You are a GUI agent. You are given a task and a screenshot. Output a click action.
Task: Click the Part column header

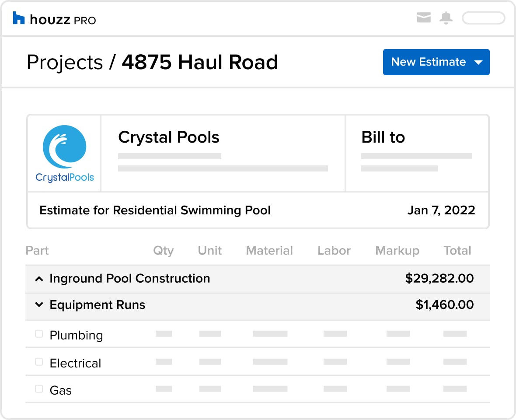click(37, 251)
